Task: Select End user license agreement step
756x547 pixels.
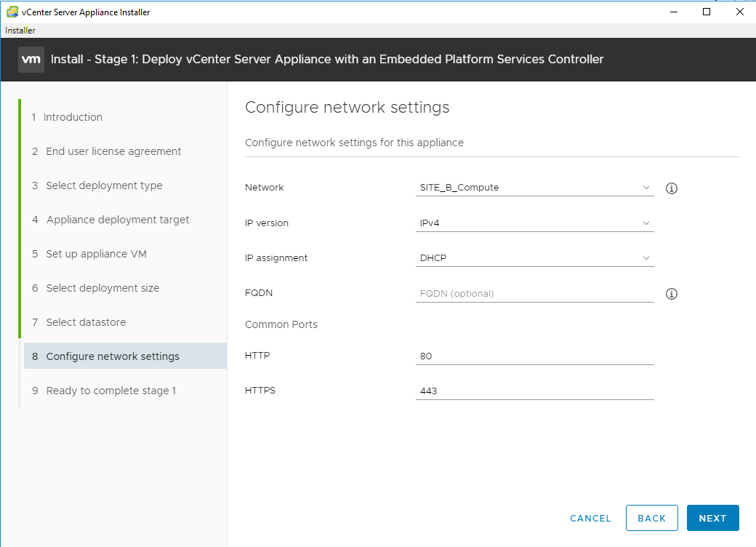Action: coord(113,151)
